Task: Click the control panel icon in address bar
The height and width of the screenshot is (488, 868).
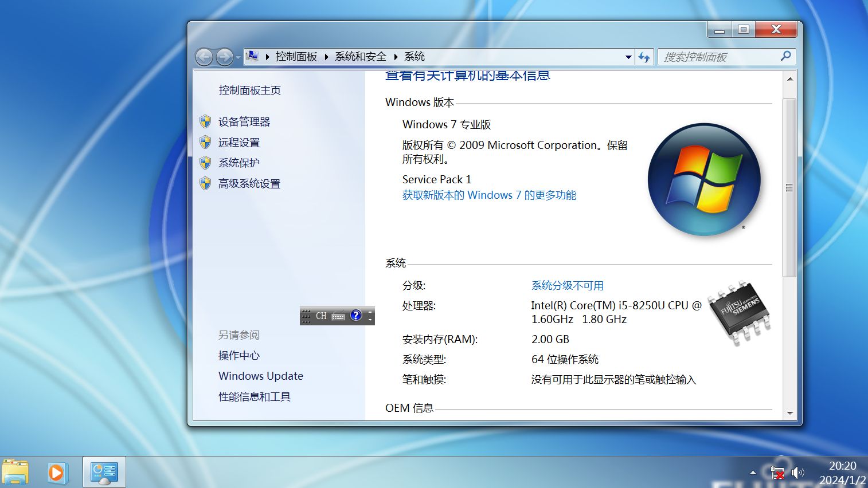Action: click(x=252, y=56)
